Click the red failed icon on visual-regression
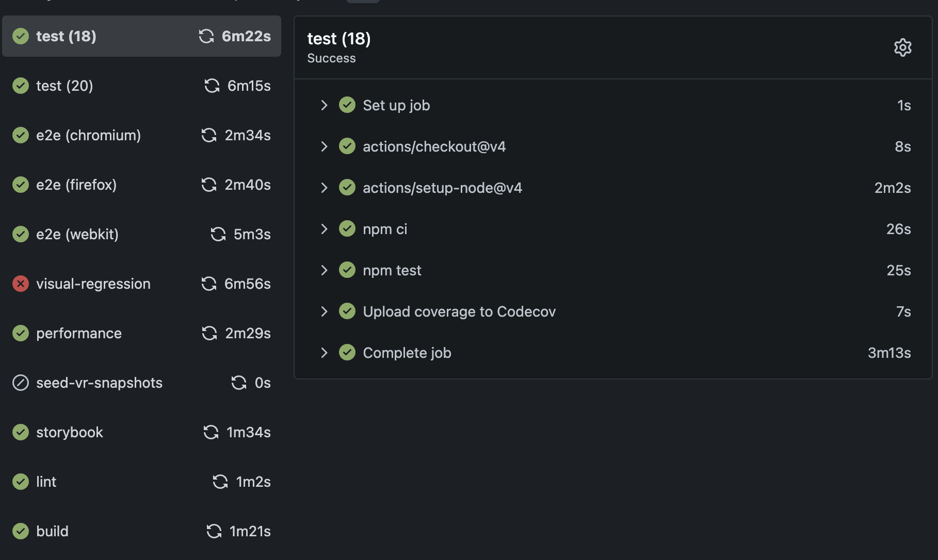The height and width of the screenshot is (560, 938). (x=21, y=284)
